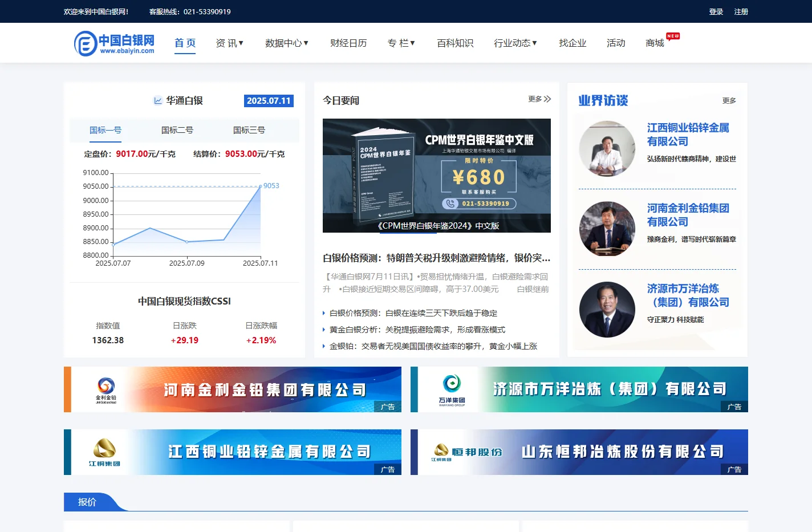The height and width of the screenshot is (532, 812).
Task: Open the 专栏 dropdown menu
Action: point(401,43)
